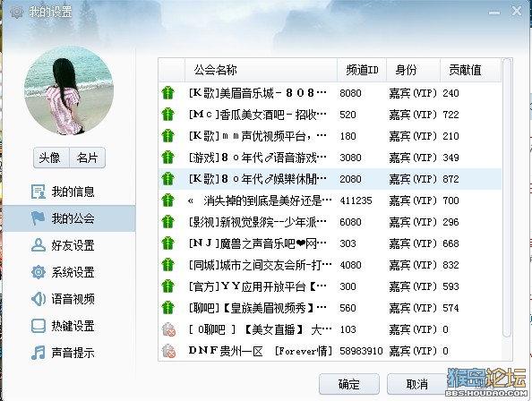Image resolution: width=532 pixels, height=401 pixels.
Task: Click the speaker icon for 语音视频
Action: point(38,299)
